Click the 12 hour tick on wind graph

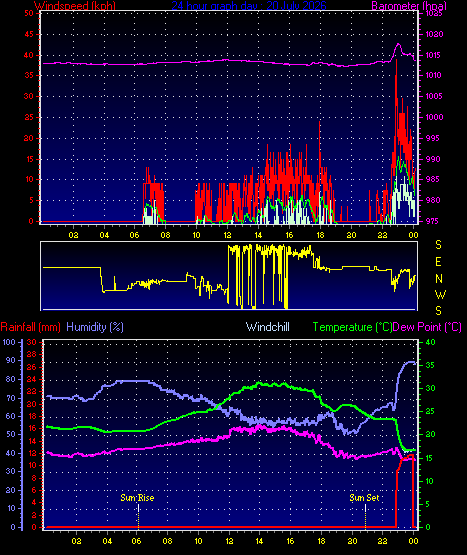point(227,235)
